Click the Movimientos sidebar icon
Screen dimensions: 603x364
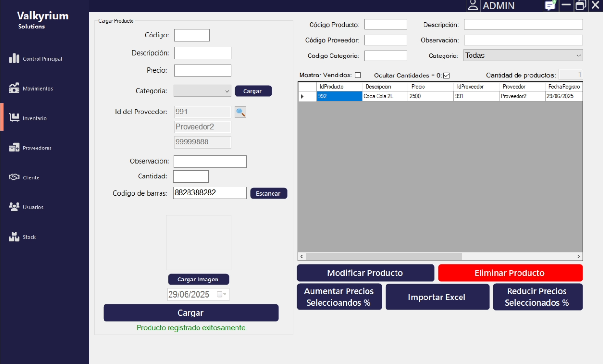14,88
